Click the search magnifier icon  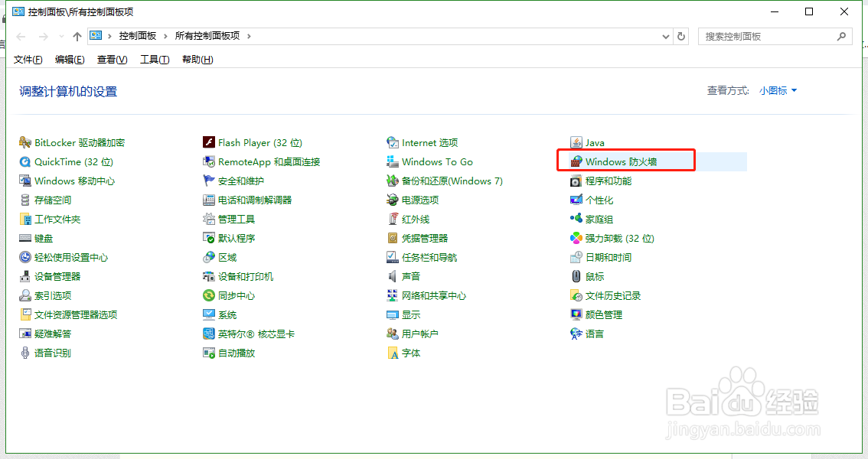click(841, 37)
